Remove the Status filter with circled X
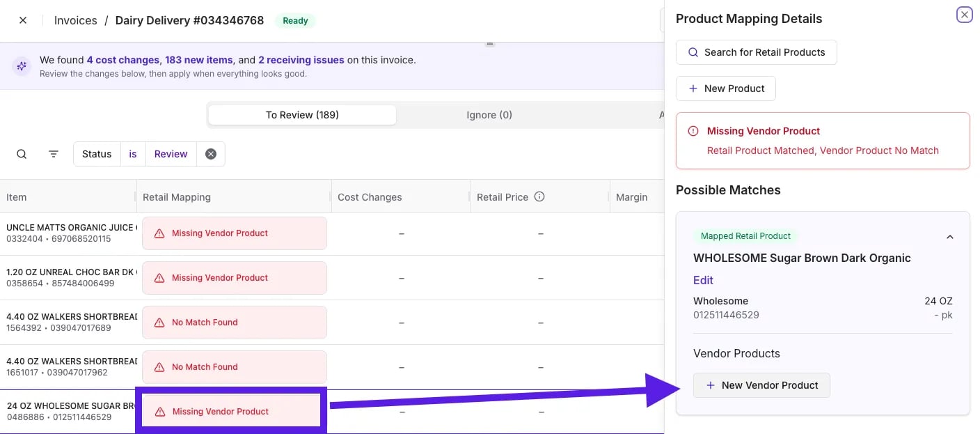The height and width of the screenshot is (434, 980). (211, 154)
